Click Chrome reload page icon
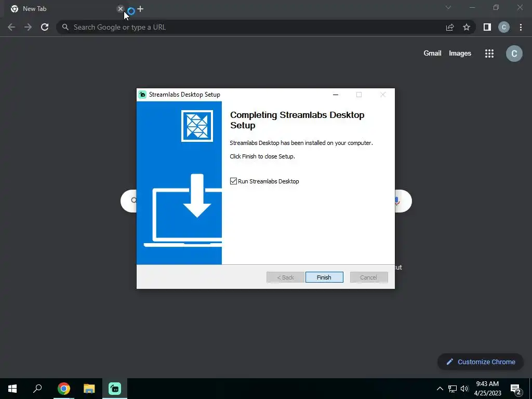Viewport: 532px width, 399px height. pos(45,27)
